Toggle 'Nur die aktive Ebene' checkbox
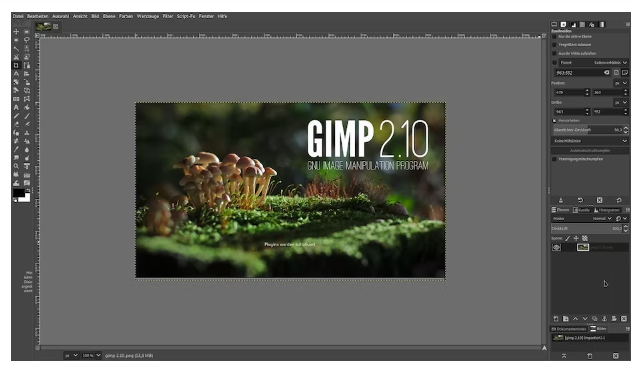635x365 pixels. click(554, 36)
